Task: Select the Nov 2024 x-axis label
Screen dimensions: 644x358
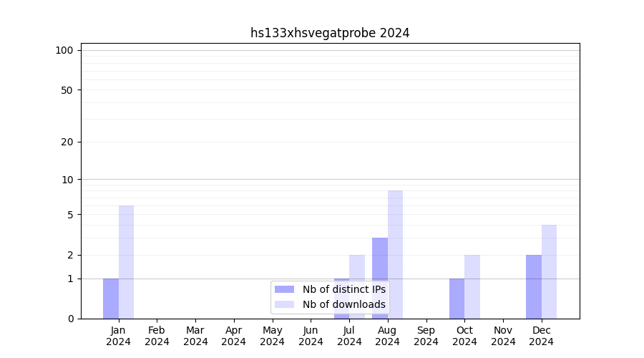Action: [503, 336]
